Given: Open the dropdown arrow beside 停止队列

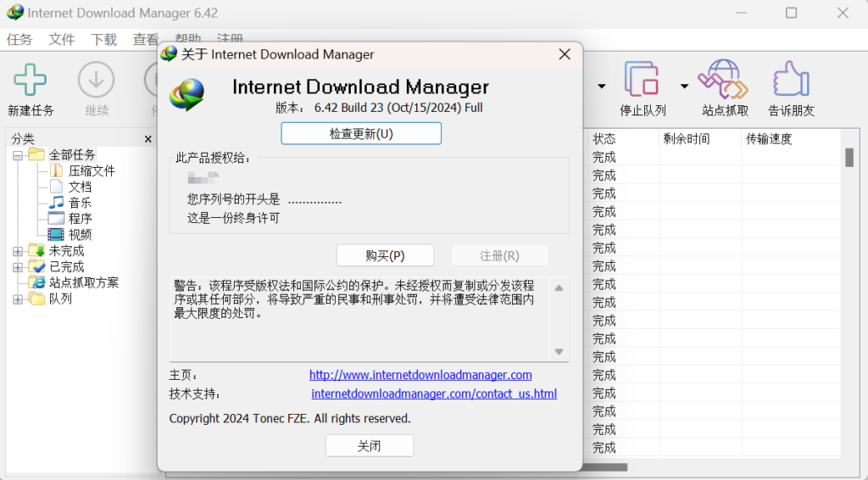Looking at the screenshot, I should coord(684,87).
